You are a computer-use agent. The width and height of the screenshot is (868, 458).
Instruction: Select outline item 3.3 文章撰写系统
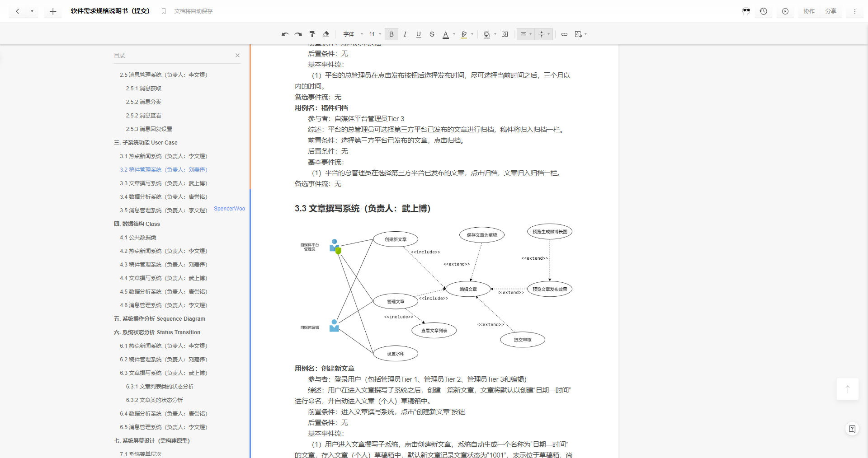164,183
